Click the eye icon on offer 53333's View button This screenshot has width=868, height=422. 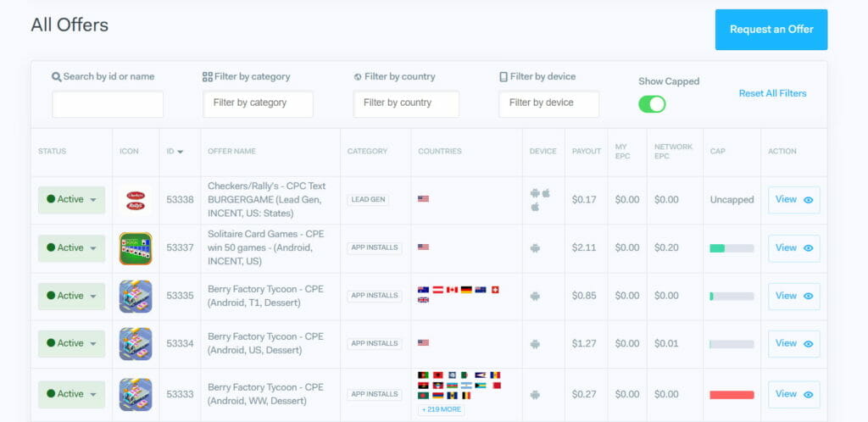808,395
